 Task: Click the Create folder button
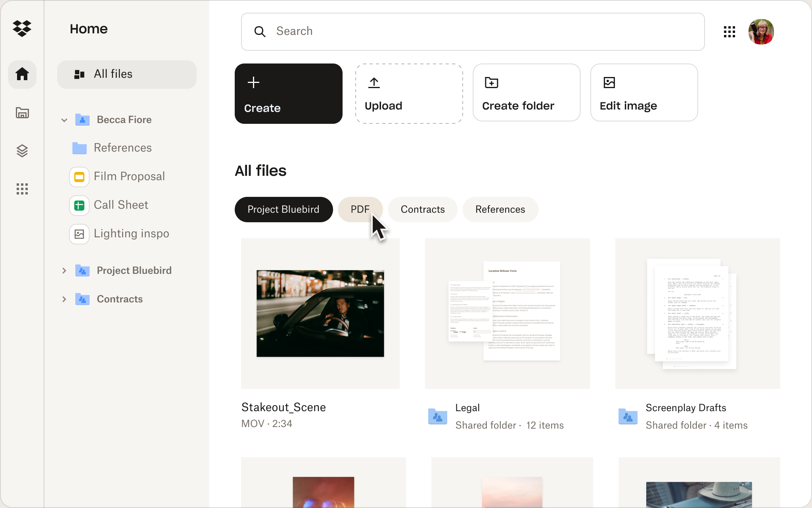click(527, 92)
